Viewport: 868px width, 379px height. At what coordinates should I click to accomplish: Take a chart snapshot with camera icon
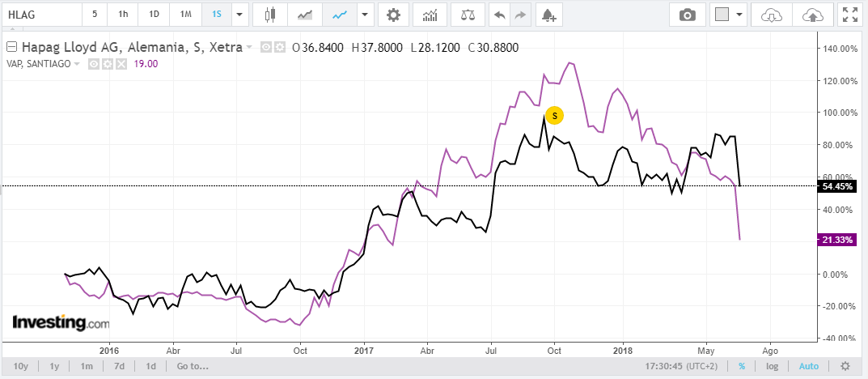[688, 15]
